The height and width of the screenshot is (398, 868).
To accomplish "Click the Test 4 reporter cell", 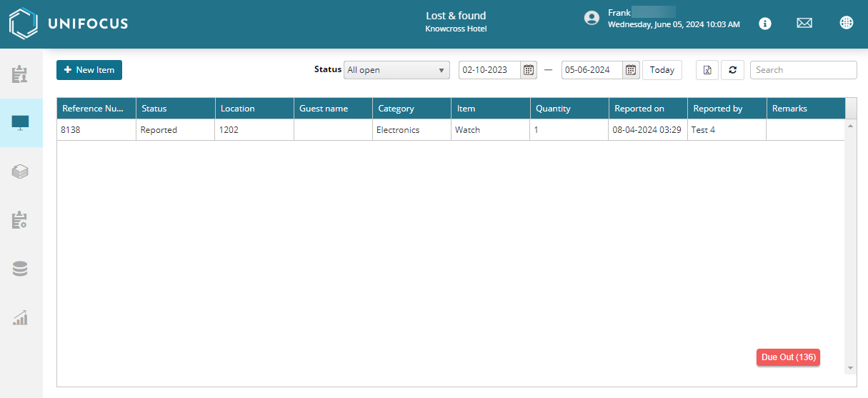I will click(x=727, y=130).
